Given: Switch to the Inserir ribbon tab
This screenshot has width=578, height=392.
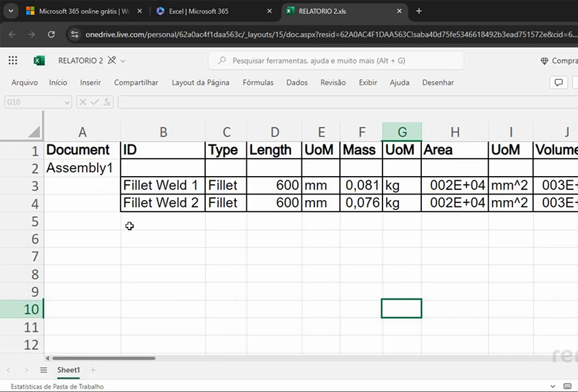Looking at the screenshot, I should click(90, 83).
